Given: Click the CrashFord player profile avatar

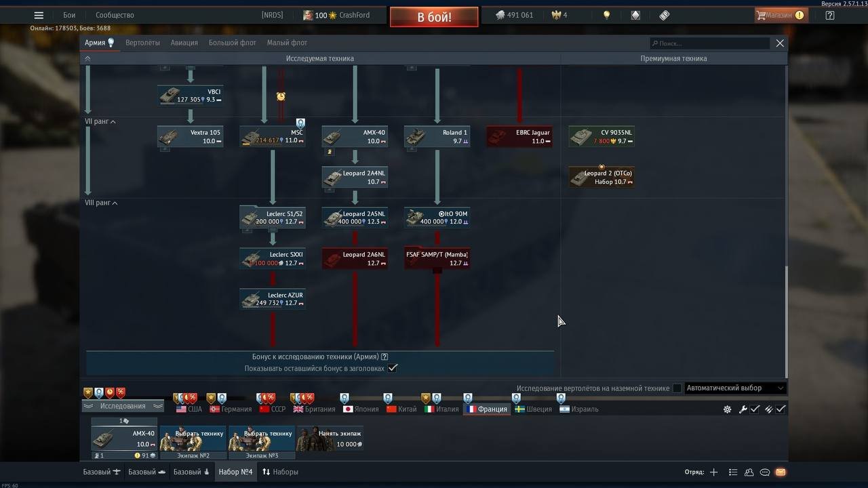Looking at the screenshot, I should tap(308, 15).
